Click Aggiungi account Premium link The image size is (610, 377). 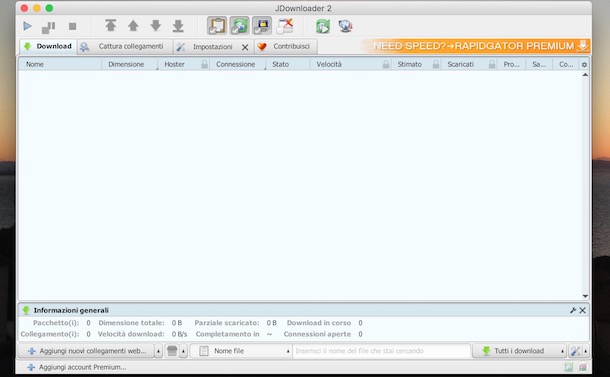(x=77, y=367)
